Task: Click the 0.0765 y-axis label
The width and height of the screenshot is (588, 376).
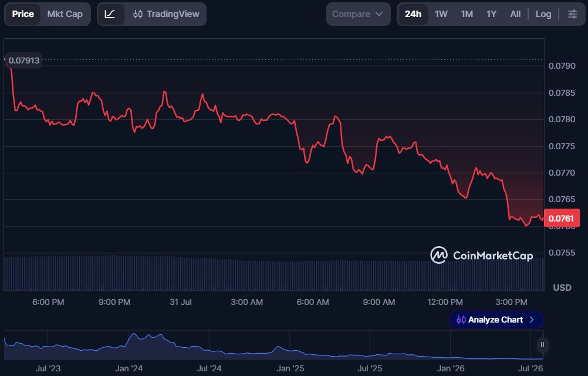Action: click(562, 199)
